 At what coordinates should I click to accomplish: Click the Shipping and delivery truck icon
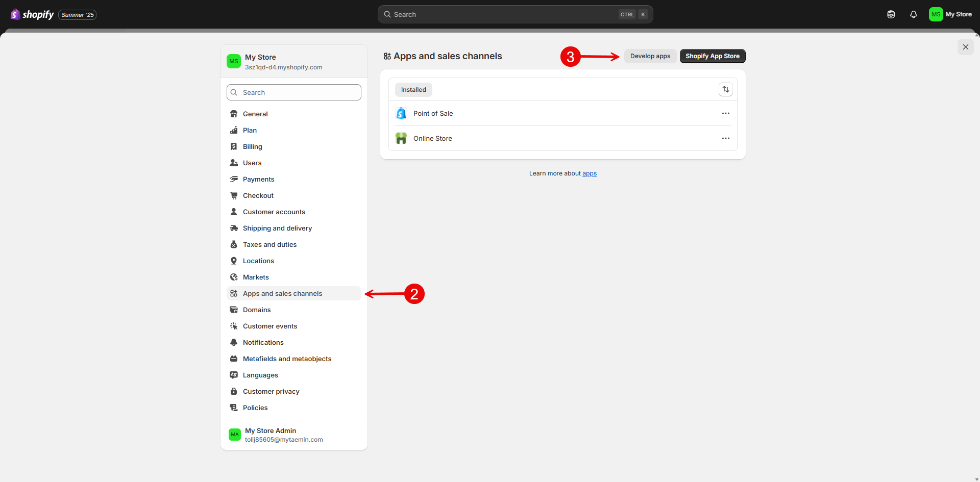(234, 228)
